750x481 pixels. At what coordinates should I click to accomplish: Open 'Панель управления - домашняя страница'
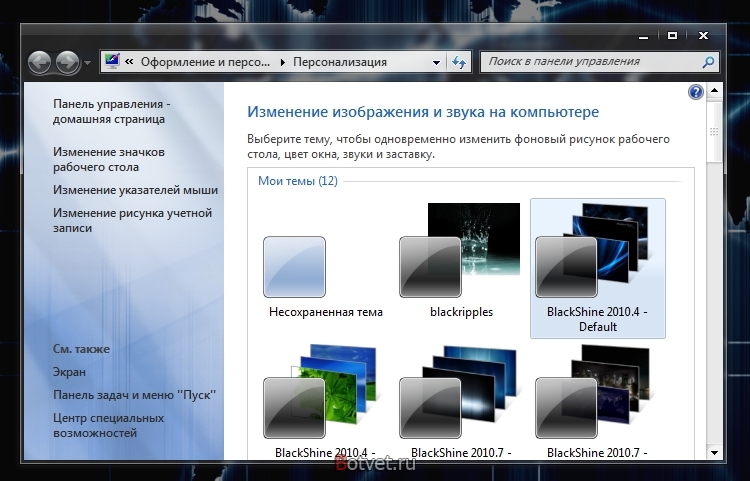(x=111, y=111)
